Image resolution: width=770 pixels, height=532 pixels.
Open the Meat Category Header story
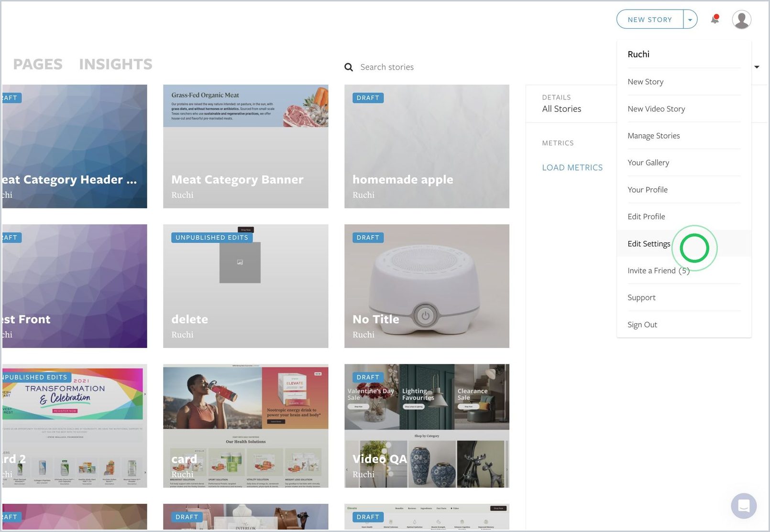pyautogui.click(x=74, y=146)
